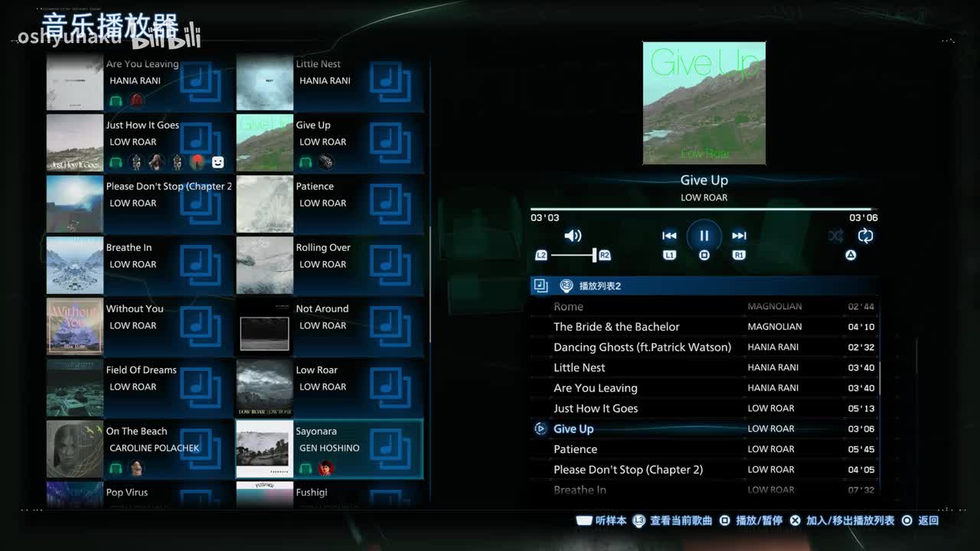
Task: Click the headphones icon on Sayonara tile
Action: (x=305, y=468)
